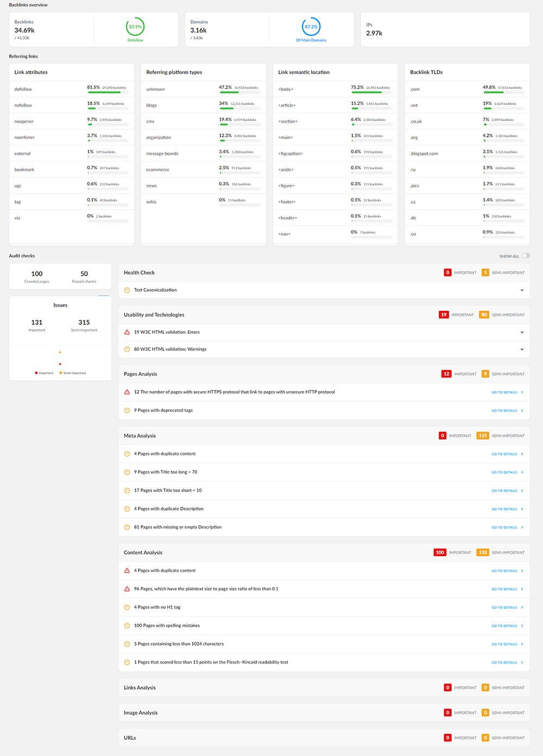Click the blogs progress bar in platform types
543x756 pixels.
240,109
